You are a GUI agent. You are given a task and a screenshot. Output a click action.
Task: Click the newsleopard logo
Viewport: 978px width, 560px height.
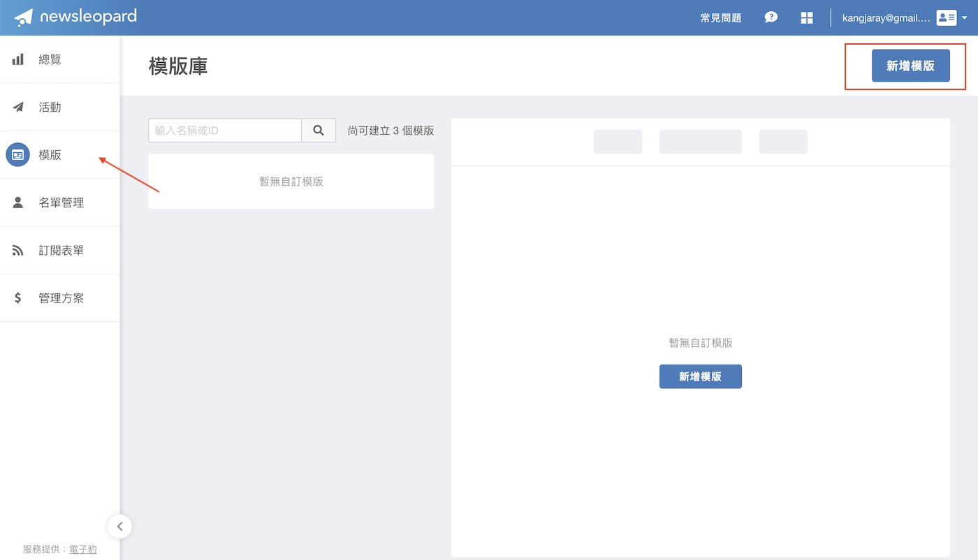pyautogui.click(x=75, y=17)
